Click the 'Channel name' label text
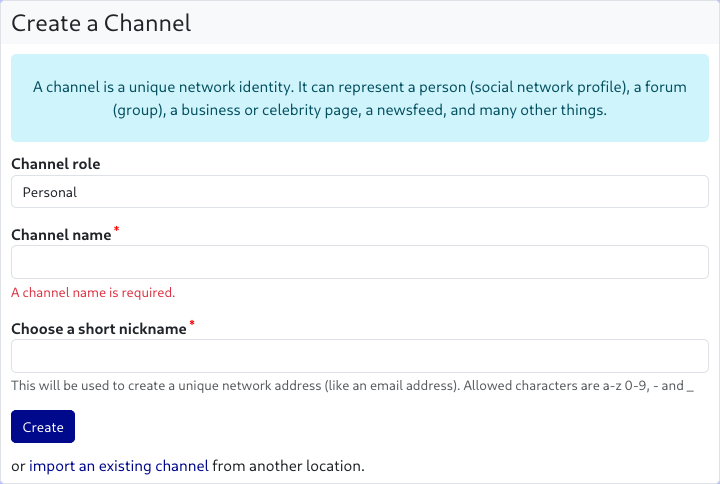The width and height of the screenshot is (720, 484). [x=60, y=235]
